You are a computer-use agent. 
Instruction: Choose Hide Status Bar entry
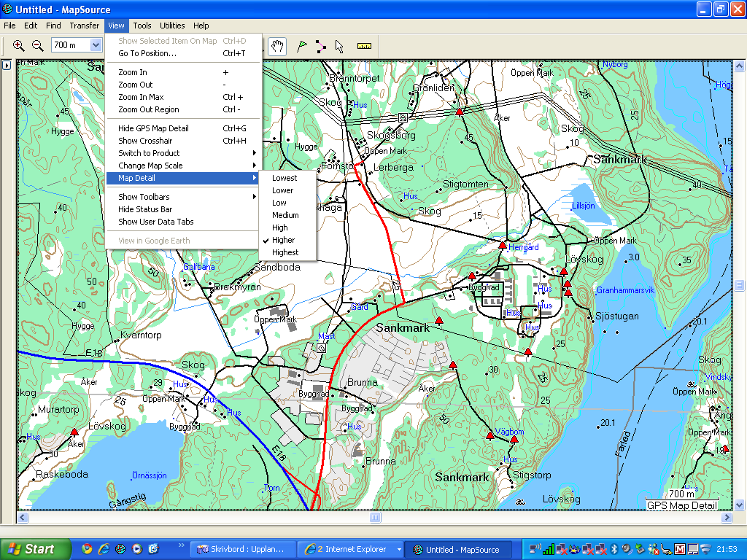pos(183,209)
